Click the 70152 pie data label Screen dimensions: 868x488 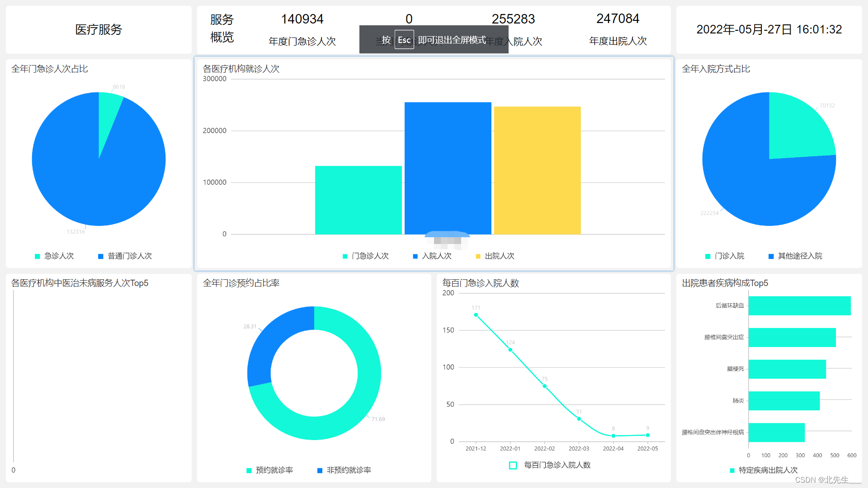pyautogui.click(x=827, y=106)
